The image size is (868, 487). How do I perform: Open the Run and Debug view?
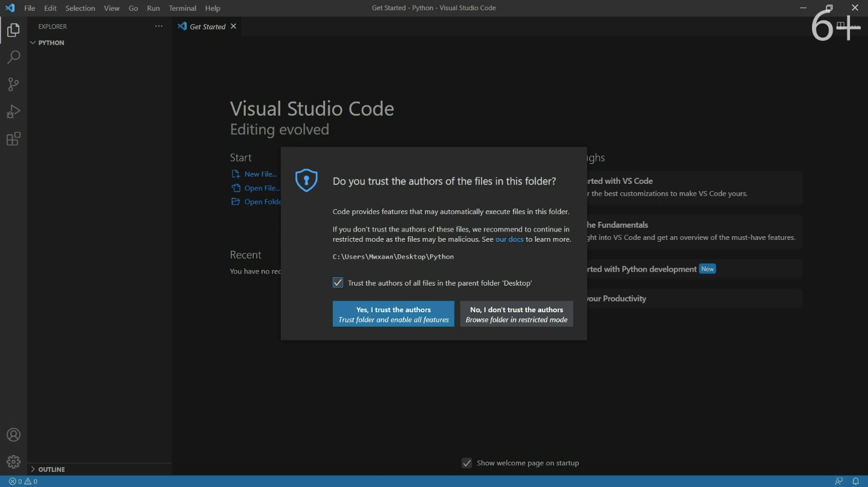click(x=13, y=112)
